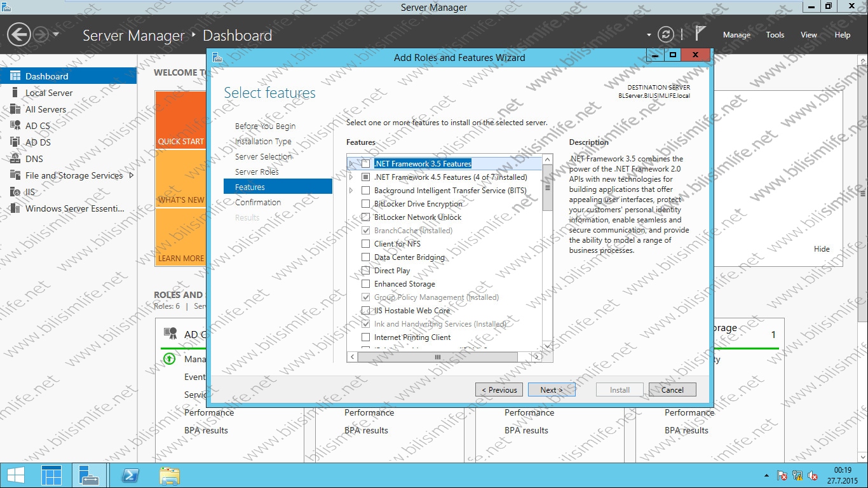Click the LEARN MORE tile
The height and width of the screenshot is (488, 868).
(x=181, y=236)
